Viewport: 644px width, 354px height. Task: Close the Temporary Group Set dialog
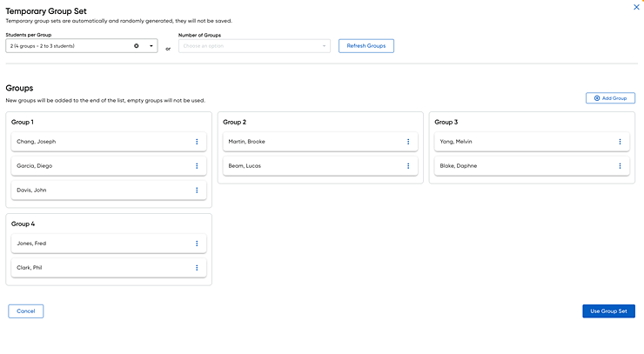click(x=636, y=7)
